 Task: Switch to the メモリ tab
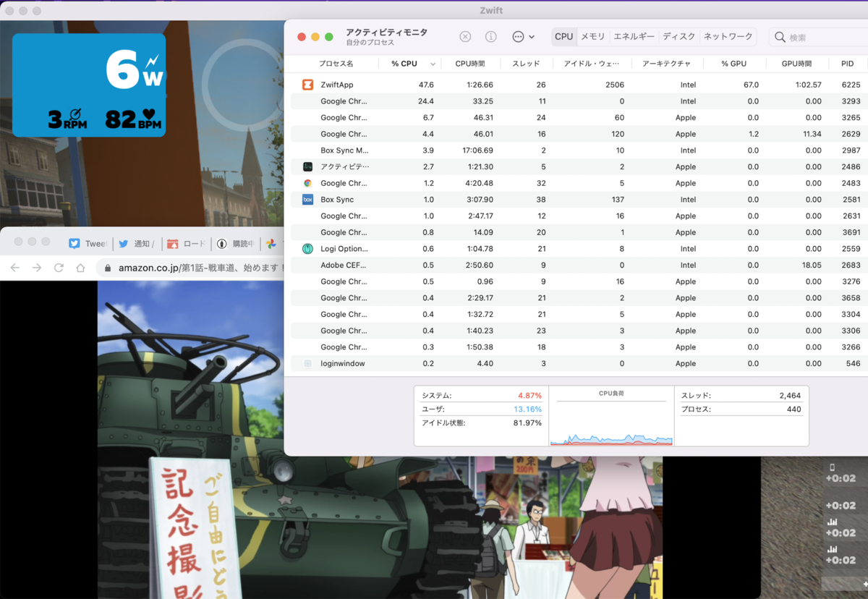tap(593, 37)
